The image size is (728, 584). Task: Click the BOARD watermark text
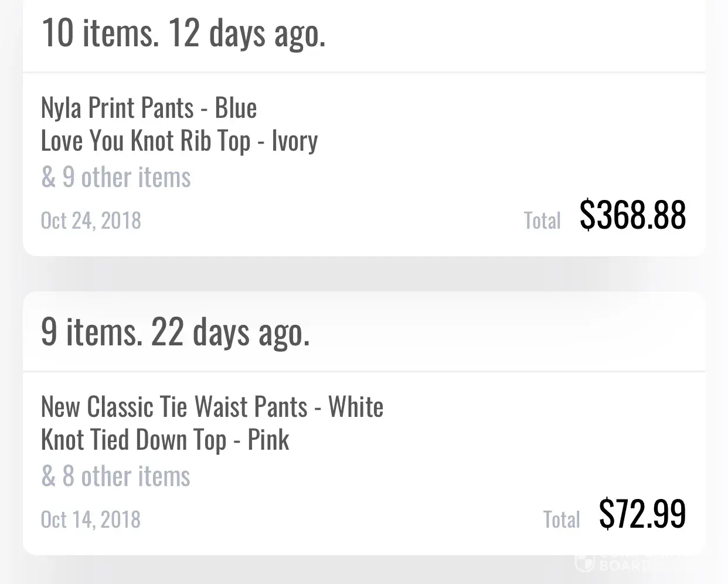point(624,566)
